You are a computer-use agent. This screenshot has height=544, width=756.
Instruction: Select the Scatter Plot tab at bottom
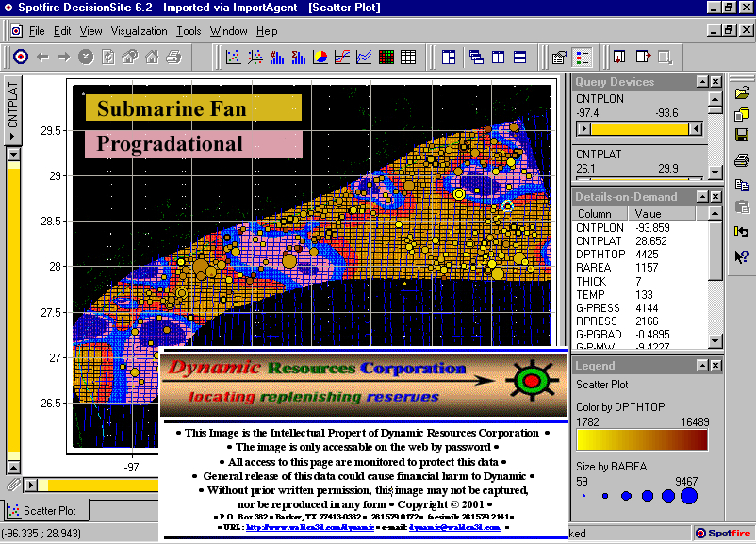point(45,511)
